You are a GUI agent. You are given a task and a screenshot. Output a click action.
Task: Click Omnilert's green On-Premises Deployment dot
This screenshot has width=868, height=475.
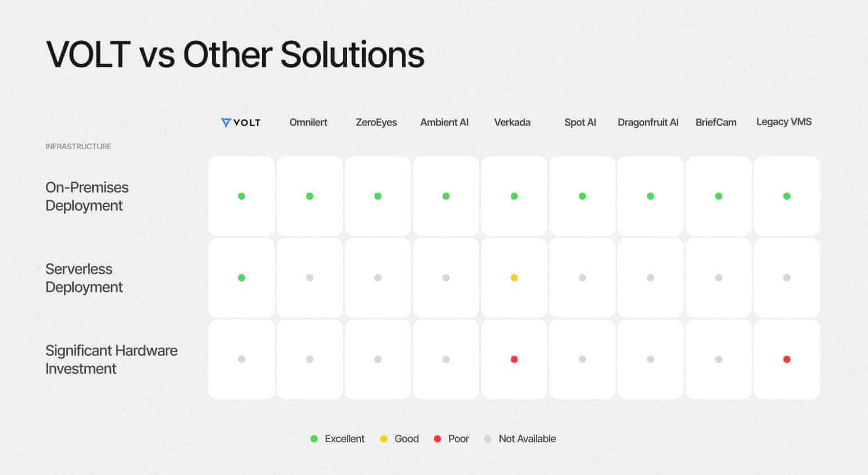coord(310,196)
